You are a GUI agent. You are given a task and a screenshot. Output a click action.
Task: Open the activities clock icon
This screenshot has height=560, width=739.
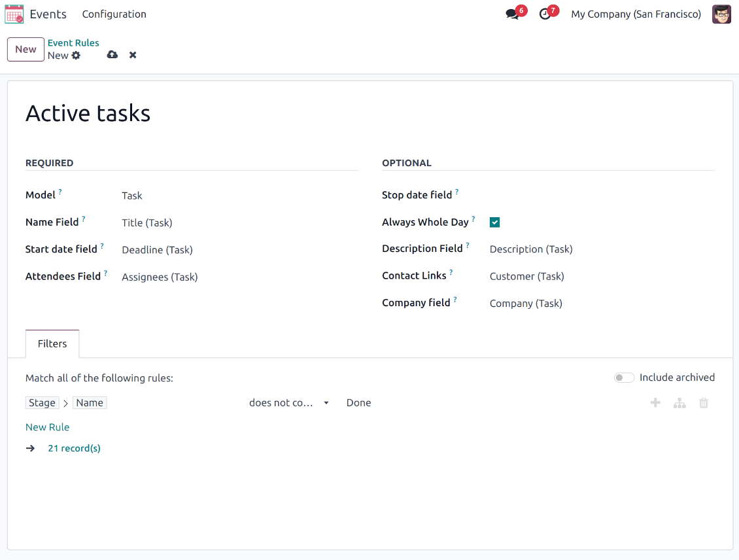click(x=545, y=14)
